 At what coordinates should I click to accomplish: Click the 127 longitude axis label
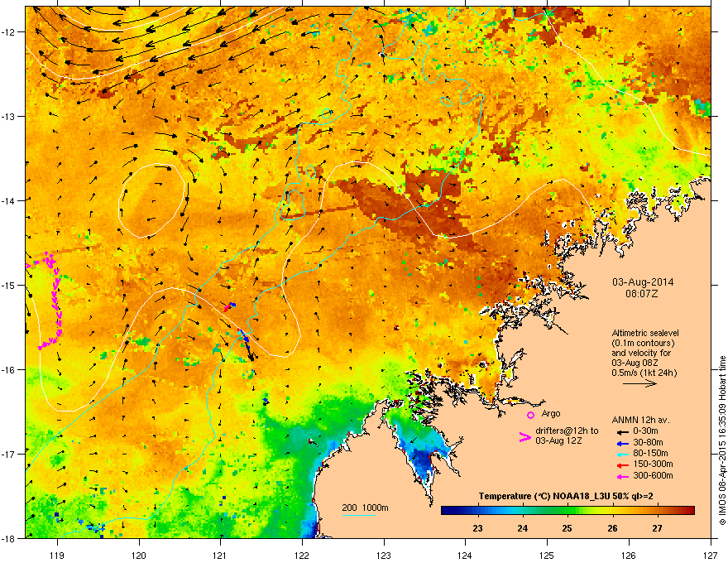711,555
